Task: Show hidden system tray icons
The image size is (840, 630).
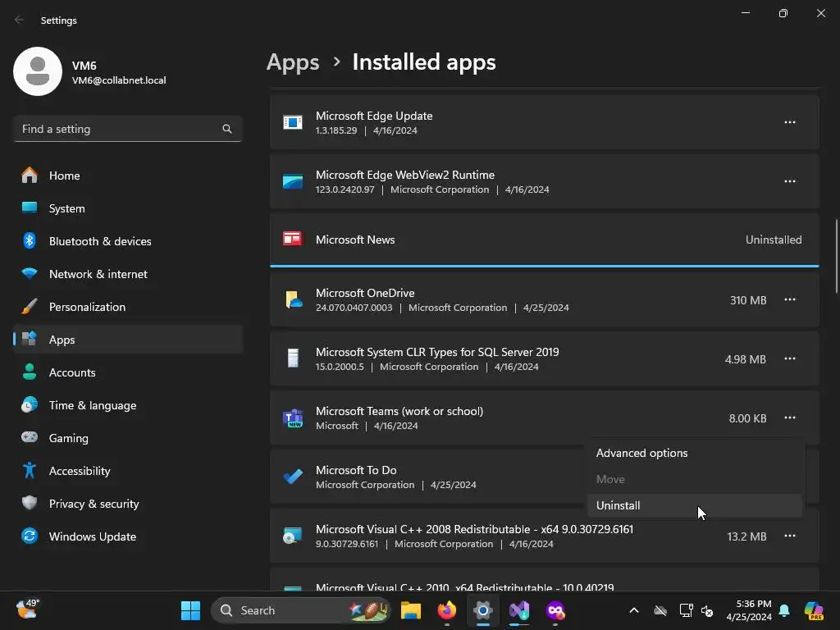Action: (x=634, y=610)
